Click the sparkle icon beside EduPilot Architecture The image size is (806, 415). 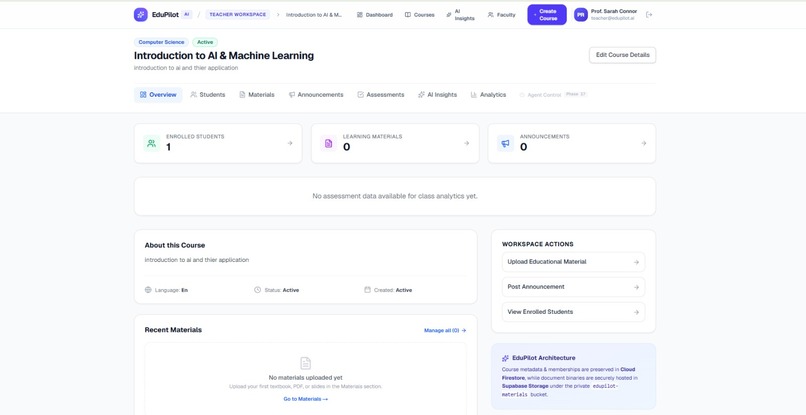505,358
